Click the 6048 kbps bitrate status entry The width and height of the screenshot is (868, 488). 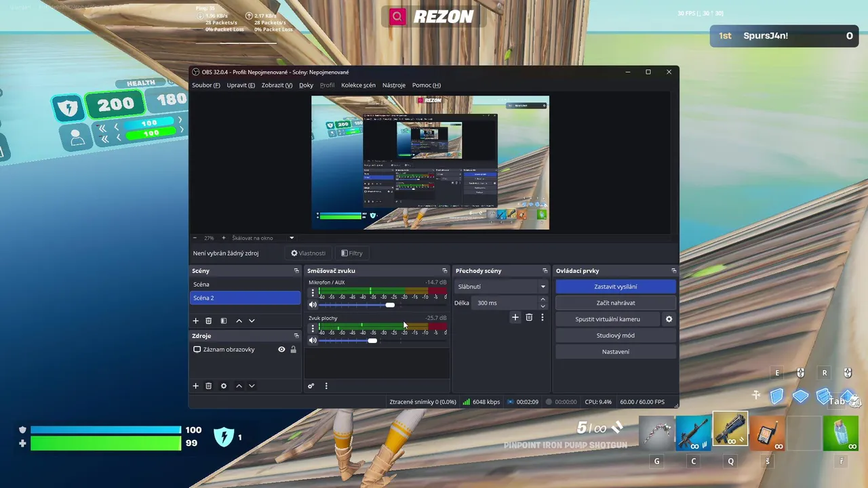tap(481, 402)
